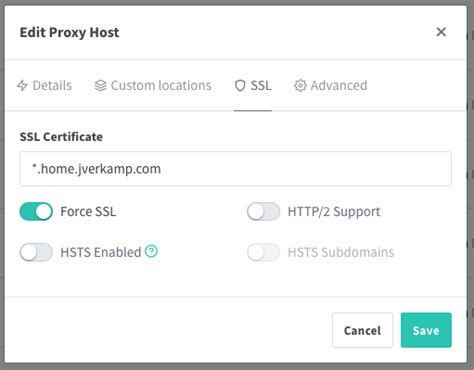Cancel editing the proxy host
The width and height of the screenshot is (474, 370).
(362, 330)
